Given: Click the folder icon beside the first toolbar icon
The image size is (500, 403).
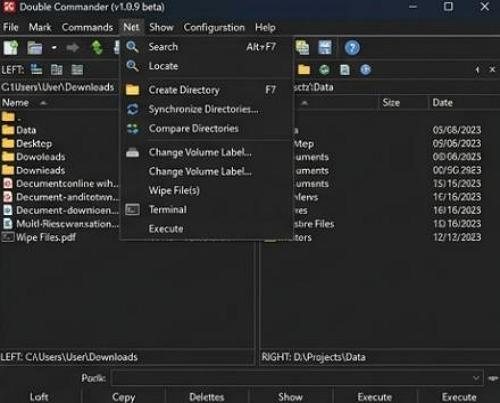Looking at the screenshot, I should pyautogui.click(x=35, y=48).
